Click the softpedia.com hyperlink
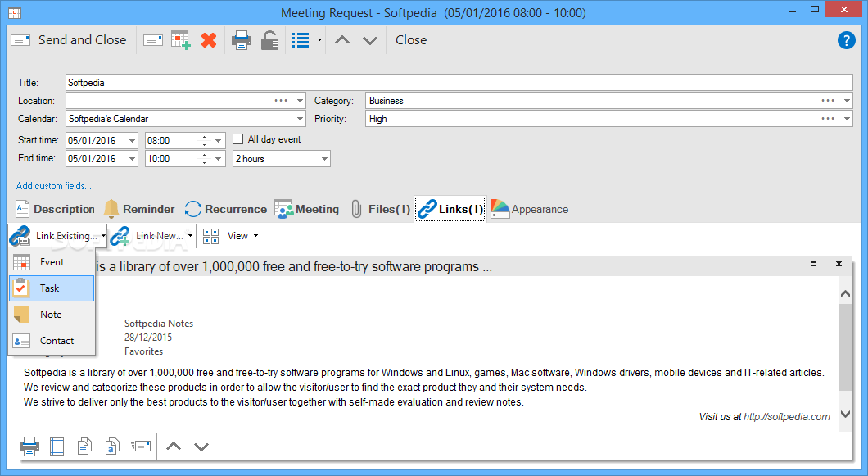 click(x=787, y=417)
